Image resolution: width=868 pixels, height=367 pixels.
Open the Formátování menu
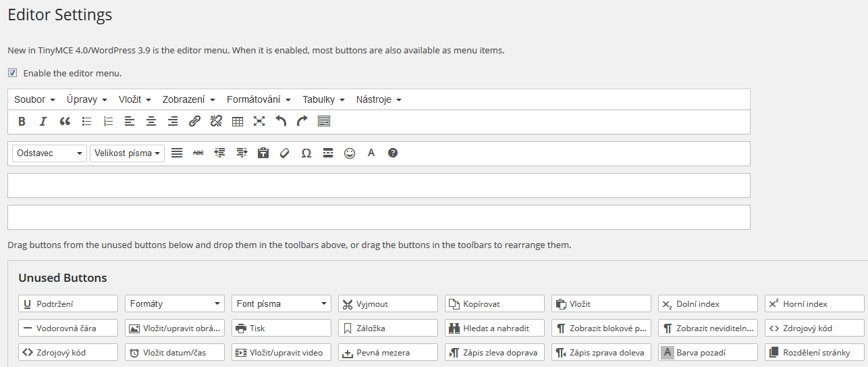[259, 99]
